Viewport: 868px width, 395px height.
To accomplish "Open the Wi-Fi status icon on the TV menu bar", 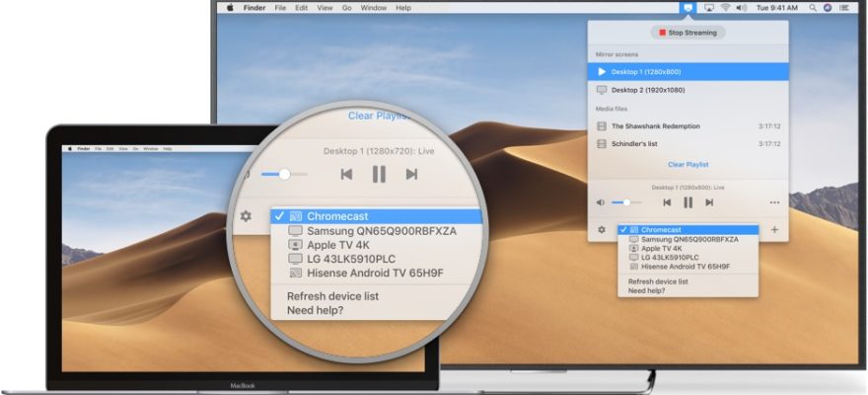I will (725, 8).
